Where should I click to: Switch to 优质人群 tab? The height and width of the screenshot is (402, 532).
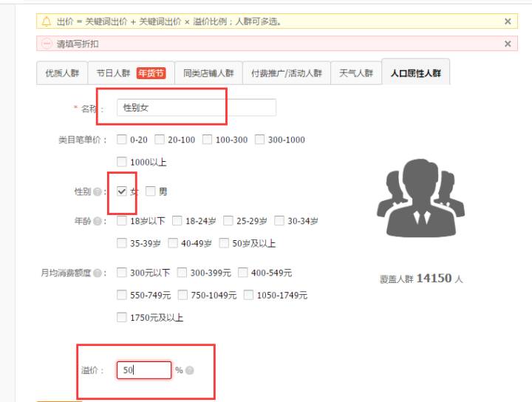click(62, 73)
